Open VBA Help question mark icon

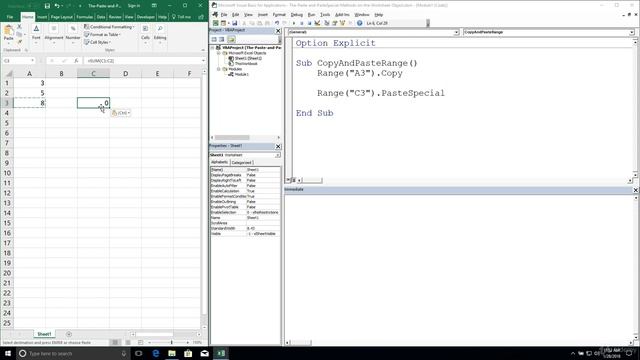pos(360,23)
